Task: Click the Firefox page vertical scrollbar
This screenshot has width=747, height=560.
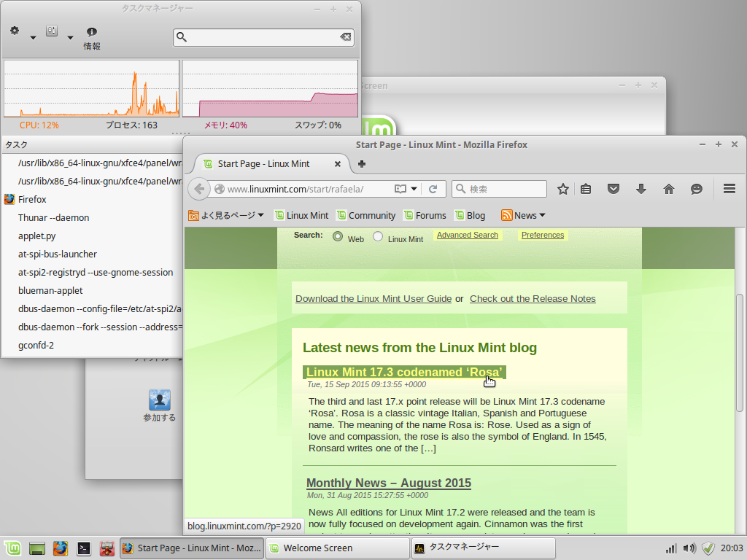Action: click(x=740, y=352)
